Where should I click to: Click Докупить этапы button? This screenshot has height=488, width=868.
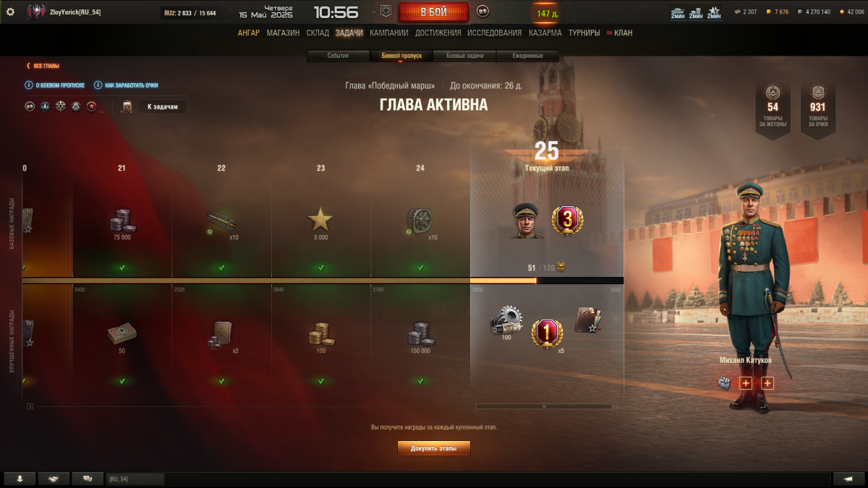pos(433,448)
